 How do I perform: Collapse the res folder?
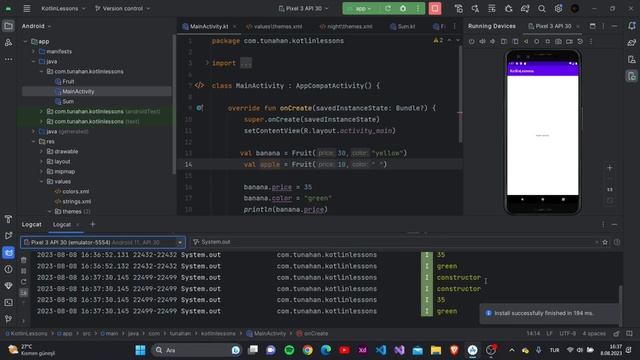point(33,142)
